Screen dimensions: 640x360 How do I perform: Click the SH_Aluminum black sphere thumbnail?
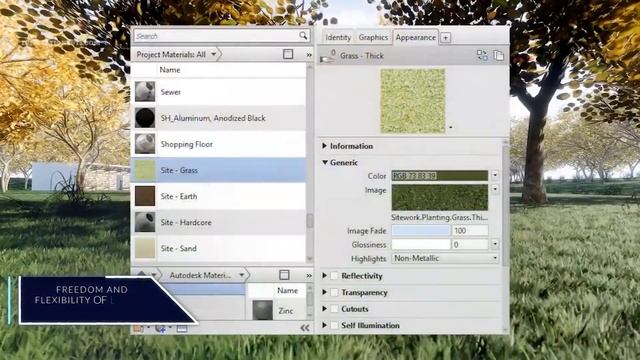[x=145, y=118]
